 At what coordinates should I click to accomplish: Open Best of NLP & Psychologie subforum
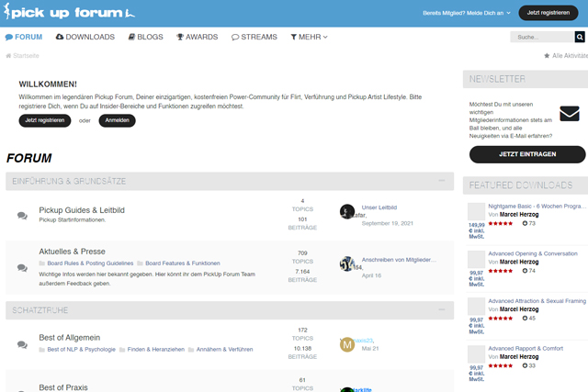[82, 349]
